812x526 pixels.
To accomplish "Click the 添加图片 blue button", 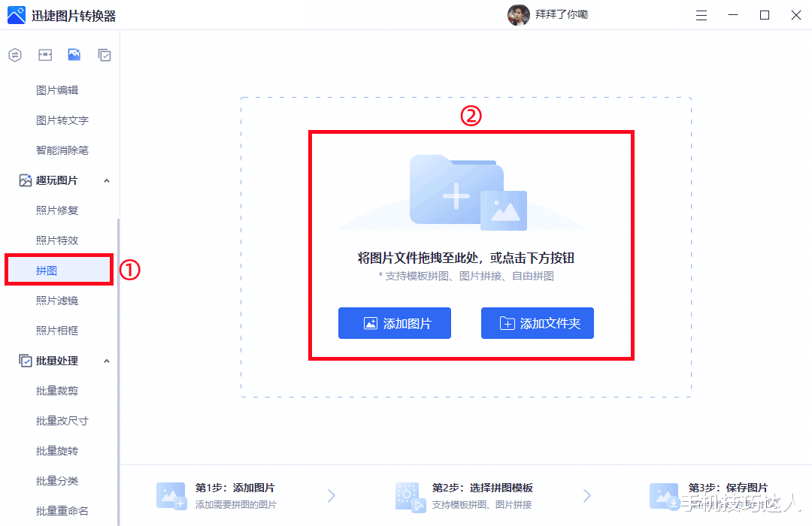I will (x=394, y=323).
